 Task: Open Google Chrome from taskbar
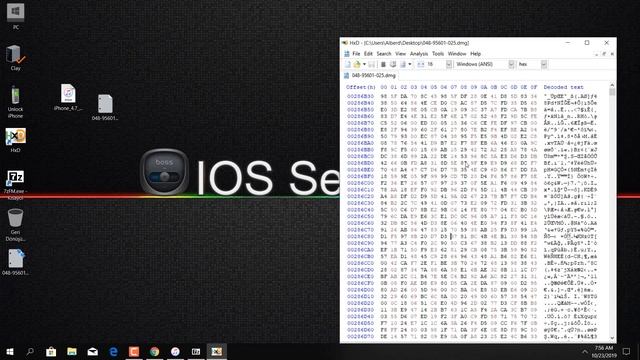pos(155,351)
